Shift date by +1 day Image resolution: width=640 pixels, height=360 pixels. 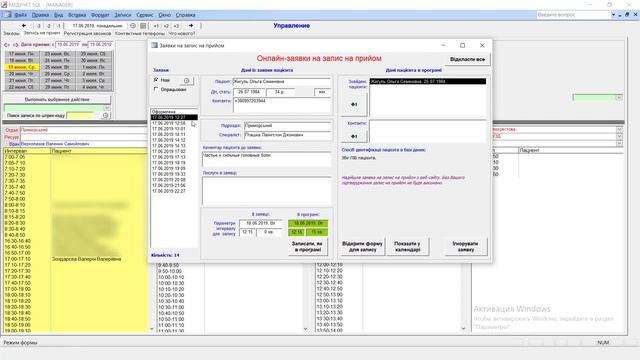(x=156, y=26)
